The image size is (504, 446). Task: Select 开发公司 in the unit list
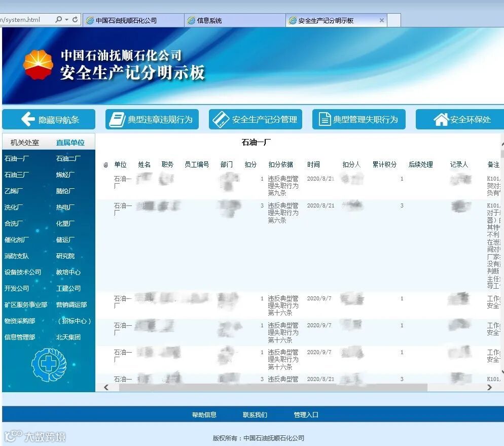point(17,288)
